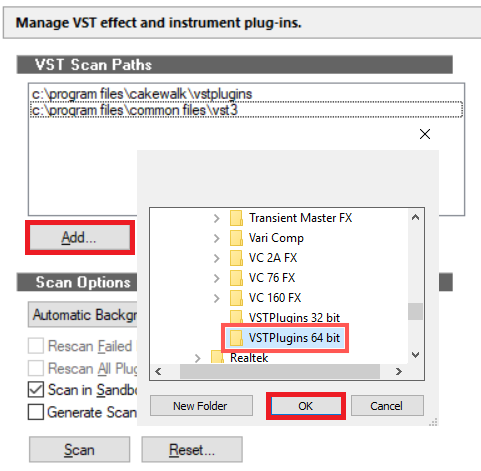Click the horizontal scrollbar right arrow

coord(399,371)
